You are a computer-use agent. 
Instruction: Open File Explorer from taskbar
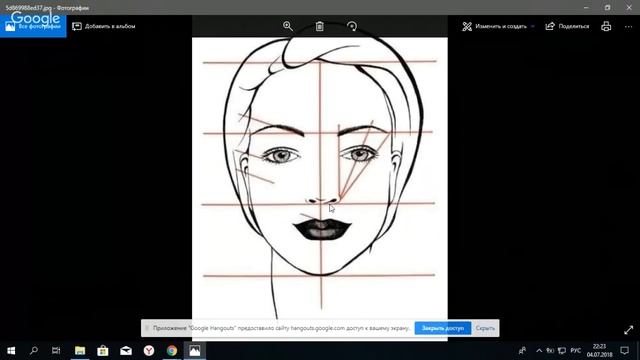tap(80, 350)
